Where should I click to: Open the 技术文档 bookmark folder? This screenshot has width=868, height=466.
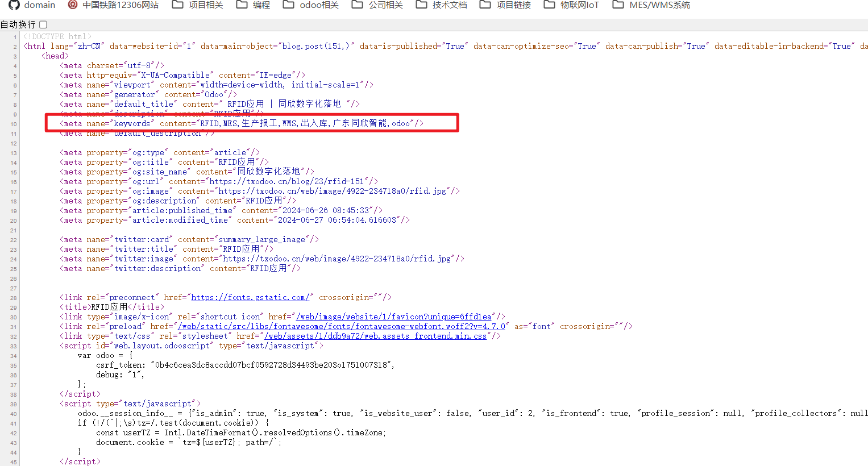(441, 5)
